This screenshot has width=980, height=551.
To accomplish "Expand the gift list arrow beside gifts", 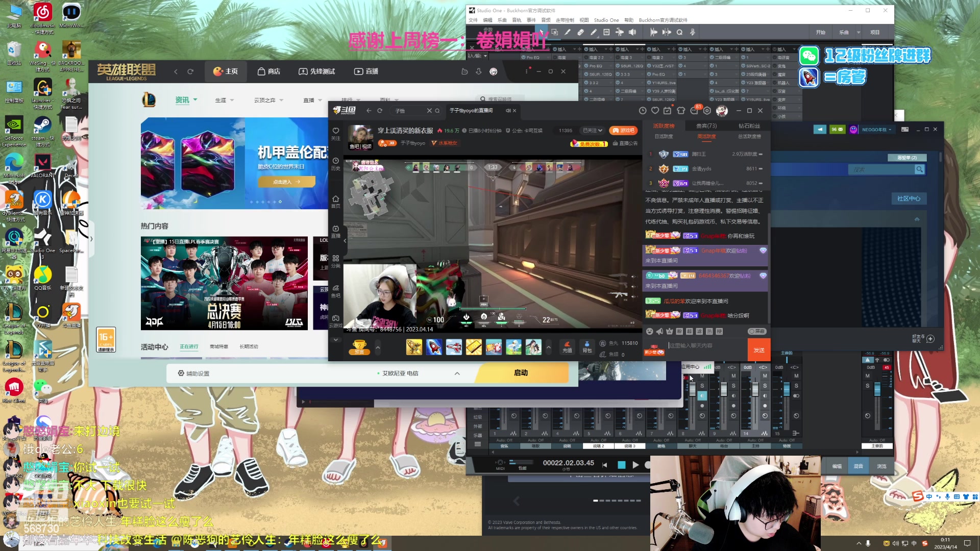I will pos(548,347).
